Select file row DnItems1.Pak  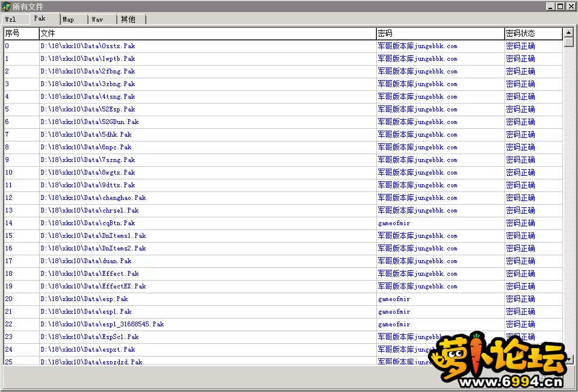(x=283, y=235)
